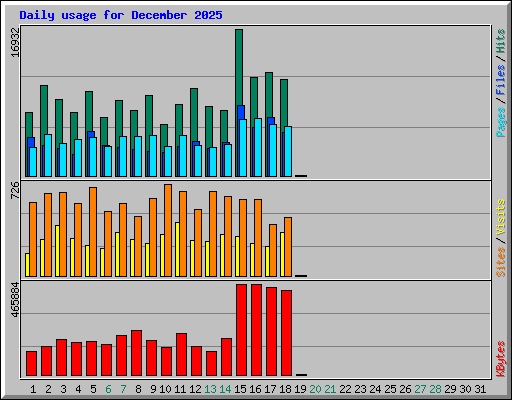Click the red KBytes bar for day 14
Screen dimensions: 512x400
(226, 357)
